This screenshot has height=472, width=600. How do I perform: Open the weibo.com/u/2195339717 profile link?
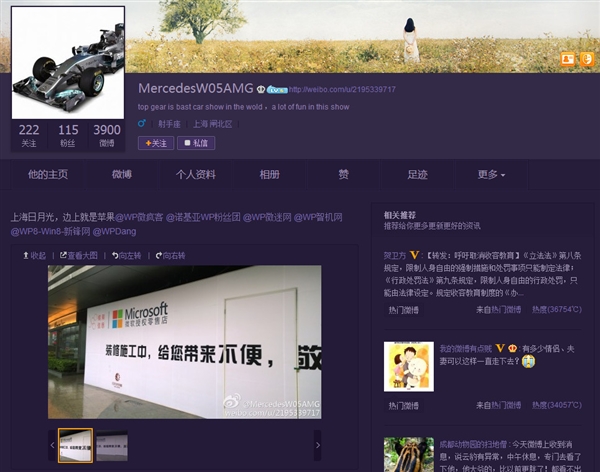342,89
